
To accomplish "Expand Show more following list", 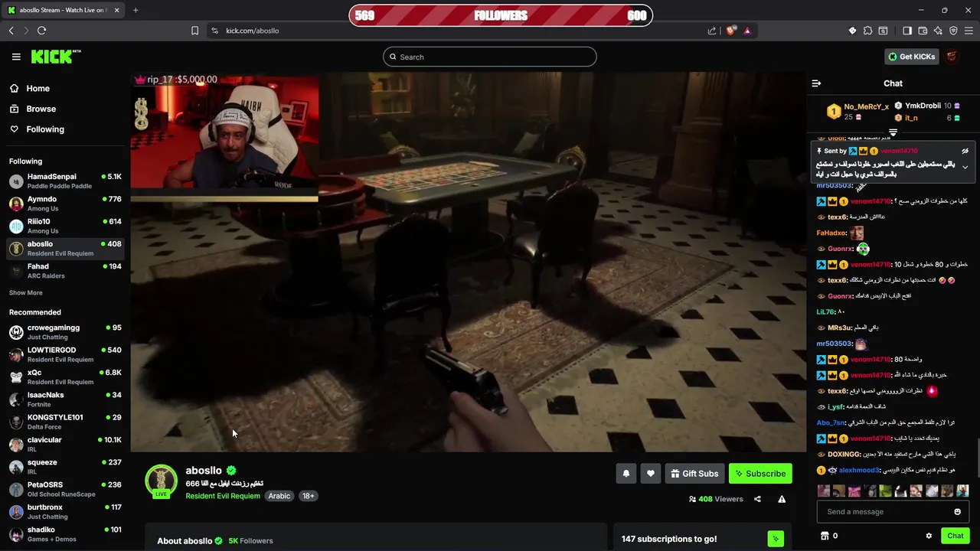I will (x=25, y=292).
